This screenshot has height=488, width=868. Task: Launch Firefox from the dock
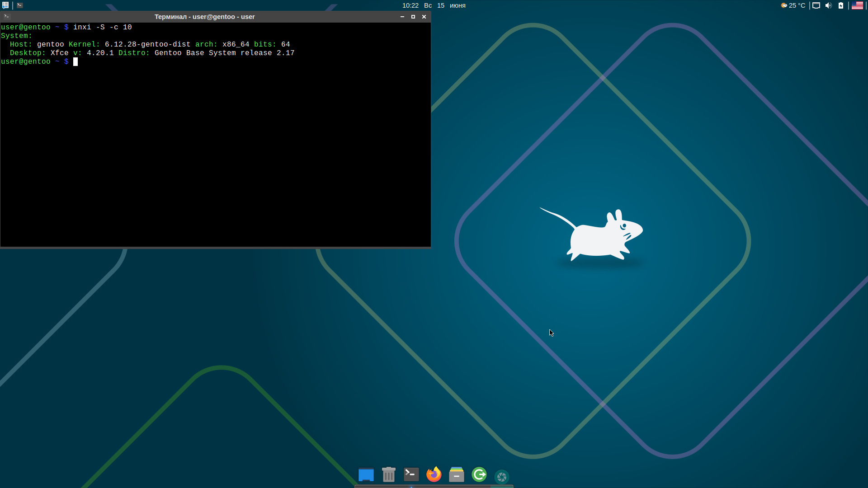click(434, 474)
